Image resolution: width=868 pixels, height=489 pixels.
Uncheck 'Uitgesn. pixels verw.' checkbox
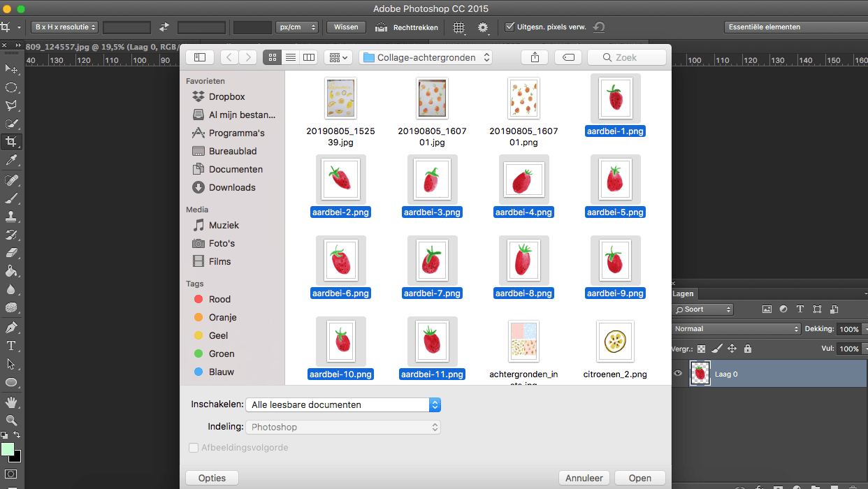(x=509, y=27)
